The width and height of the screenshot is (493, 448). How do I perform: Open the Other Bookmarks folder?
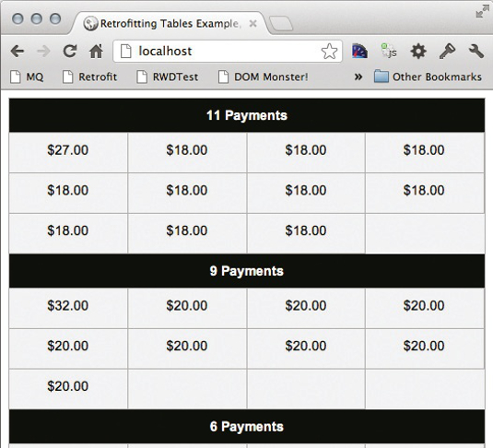(428, 77)
